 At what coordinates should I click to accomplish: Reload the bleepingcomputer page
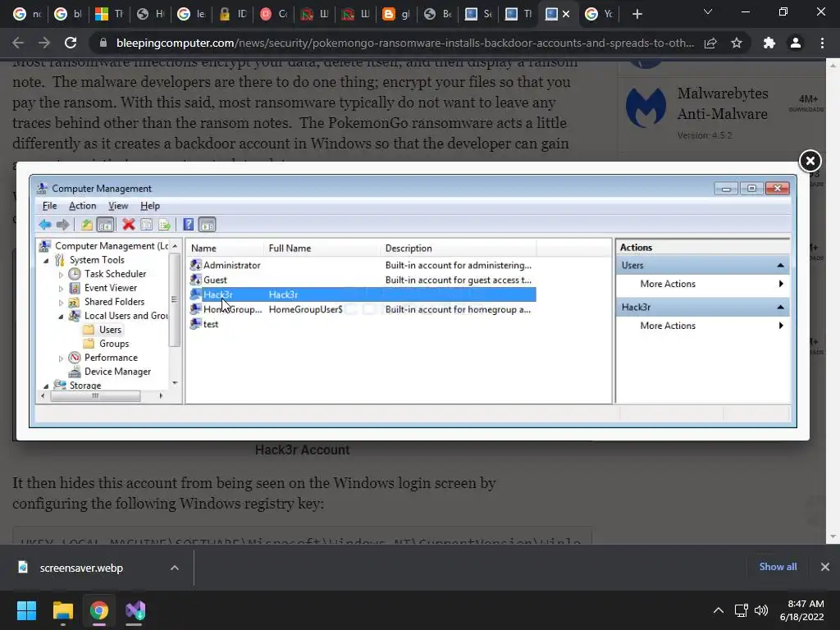(71, 43)
